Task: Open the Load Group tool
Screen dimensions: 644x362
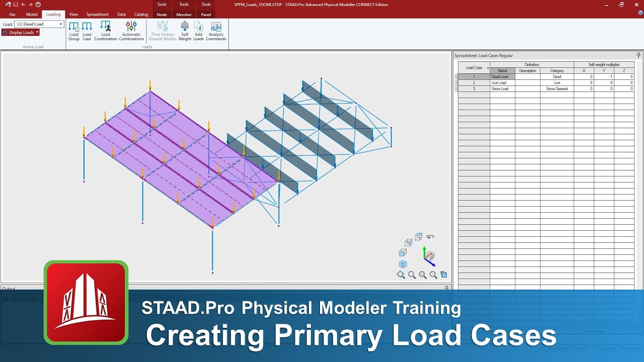Action: 74,31
